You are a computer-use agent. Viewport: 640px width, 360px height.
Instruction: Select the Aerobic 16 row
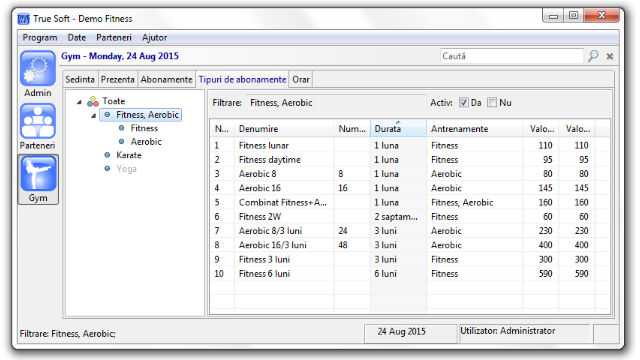tap(409, 188)
